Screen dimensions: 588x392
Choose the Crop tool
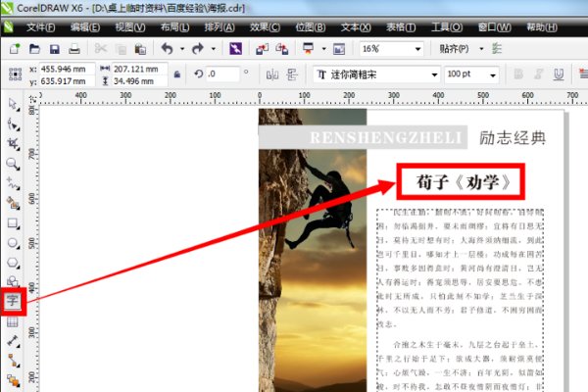click(x=14, y=144)
